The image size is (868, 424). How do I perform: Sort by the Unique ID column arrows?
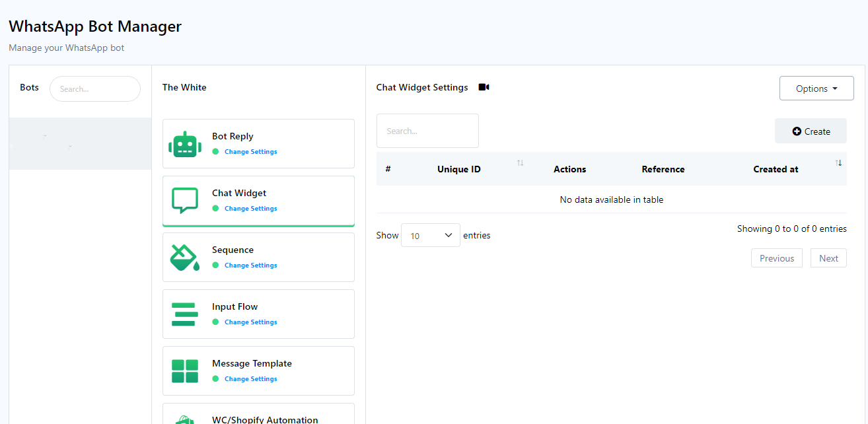click(x=520, y=163)
